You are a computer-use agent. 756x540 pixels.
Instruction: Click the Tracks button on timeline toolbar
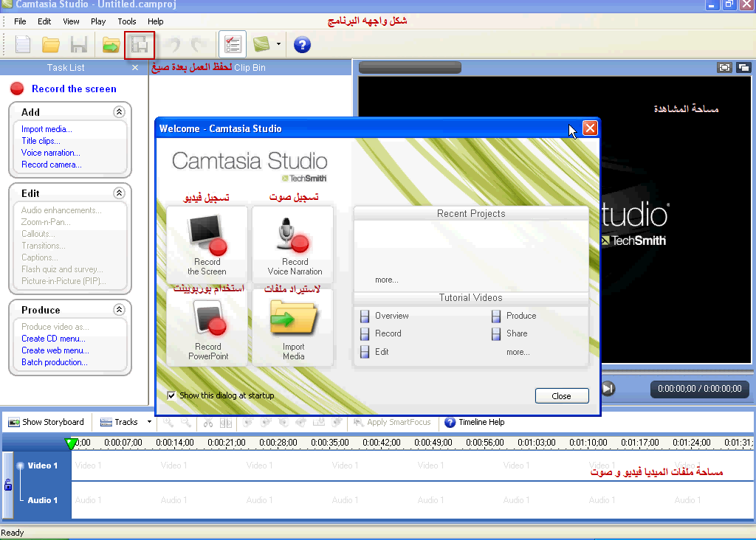click(119, 422)
